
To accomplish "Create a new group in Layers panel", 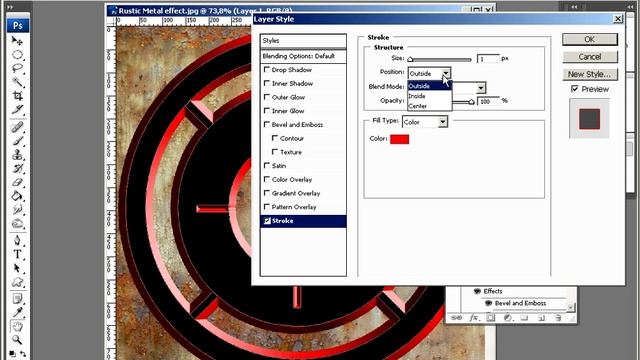I will tap(524, 318).
